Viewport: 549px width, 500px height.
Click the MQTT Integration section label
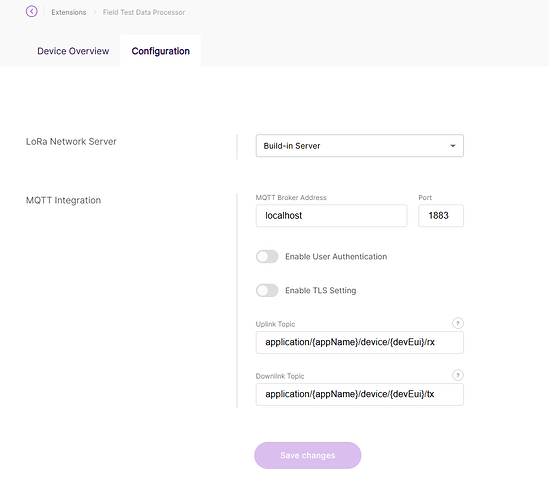(x=63, y=200)
